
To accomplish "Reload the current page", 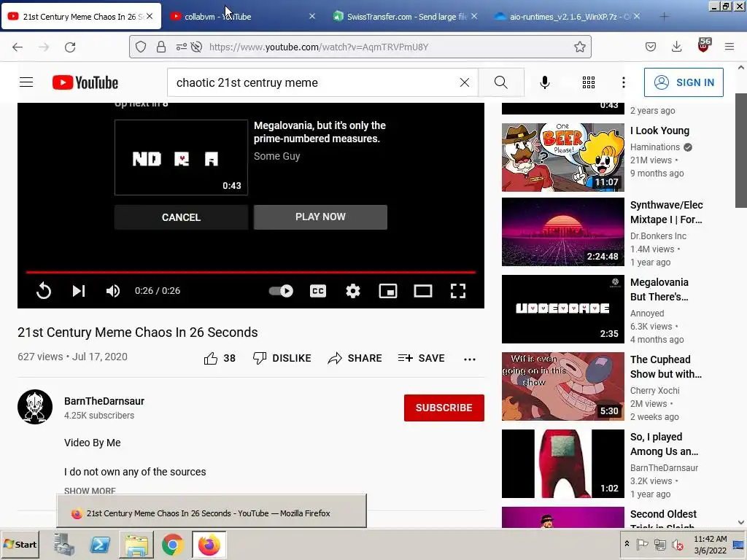I will pos(70,47).
